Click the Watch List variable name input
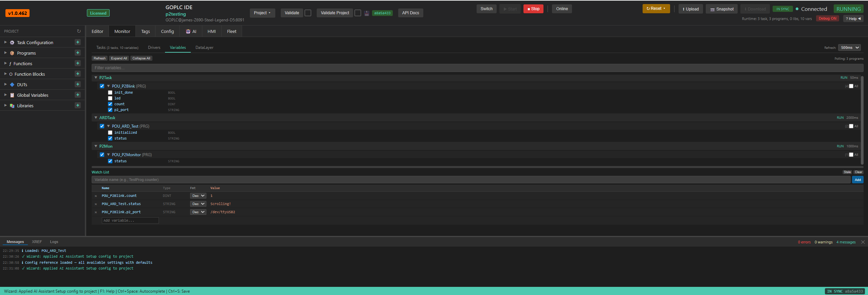The width and height of the screenshot is (868, 295). 471,180
